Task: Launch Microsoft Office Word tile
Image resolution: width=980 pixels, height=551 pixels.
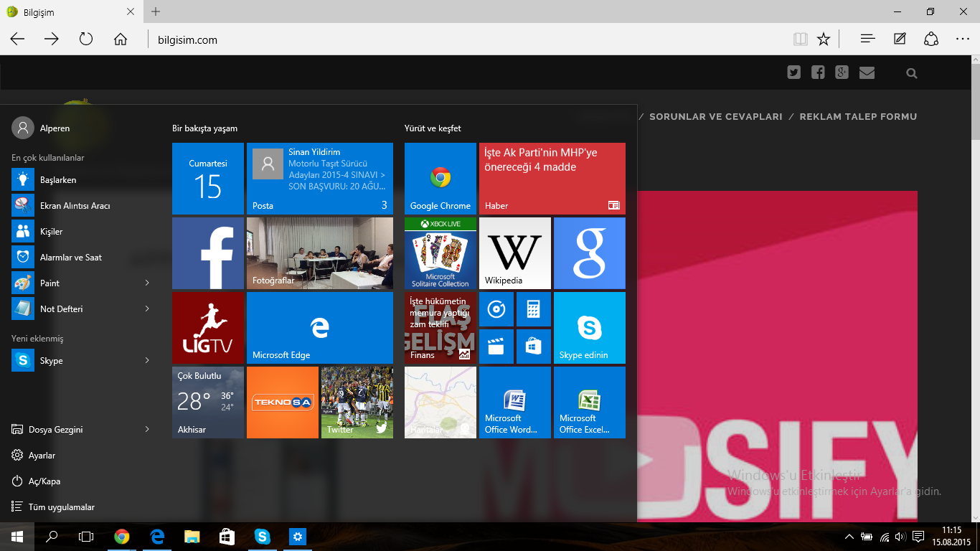Action: click(x=515, y=402)
